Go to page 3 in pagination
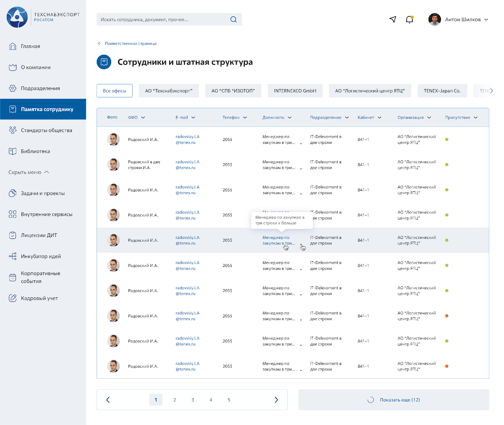This screenshot has height=425, width=504. pos(193,400)
